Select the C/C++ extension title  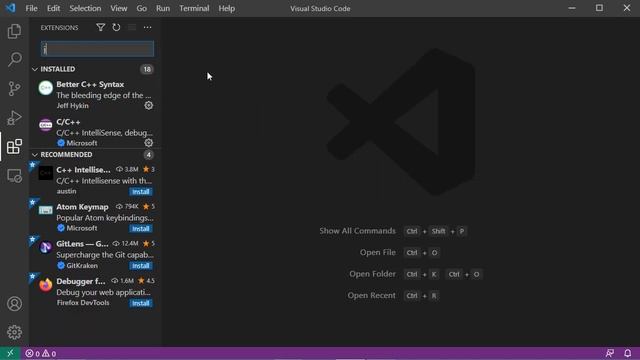(x=68, y=122)
